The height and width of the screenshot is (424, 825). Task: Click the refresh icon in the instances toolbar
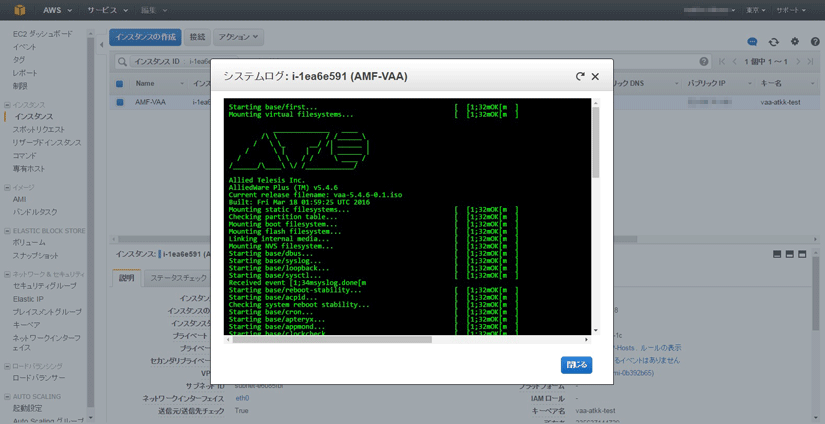point(773,42)
